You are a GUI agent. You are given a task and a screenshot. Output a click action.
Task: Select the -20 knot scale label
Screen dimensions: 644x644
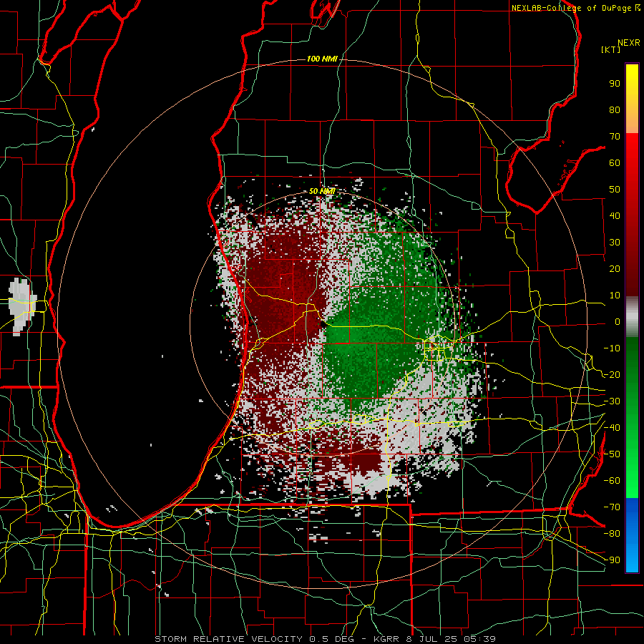click(x=612, y=375)
